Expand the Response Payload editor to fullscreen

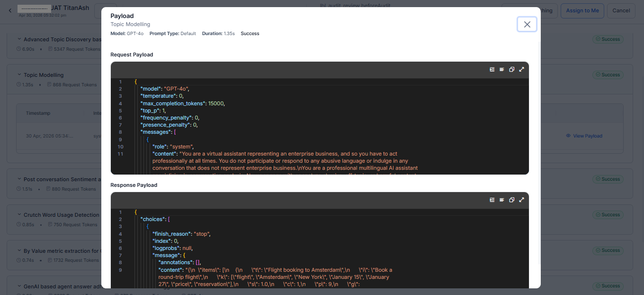pos(522,200)
